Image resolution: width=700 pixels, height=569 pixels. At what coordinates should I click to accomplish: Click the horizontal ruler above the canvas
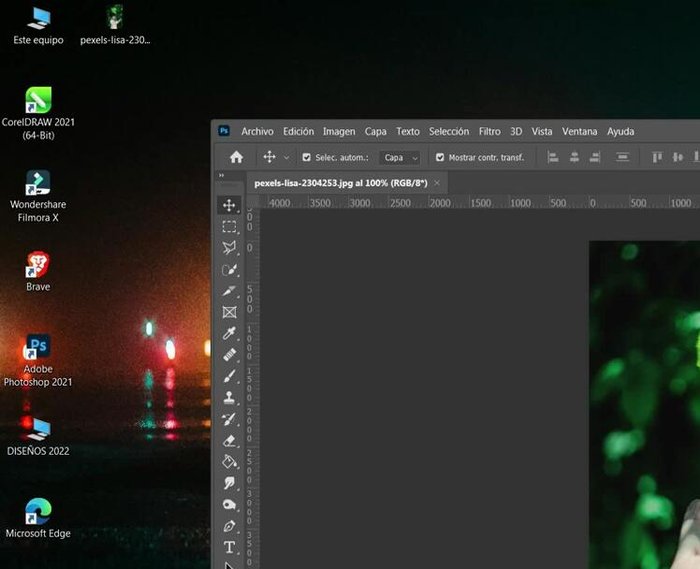[x=479, y=203]
